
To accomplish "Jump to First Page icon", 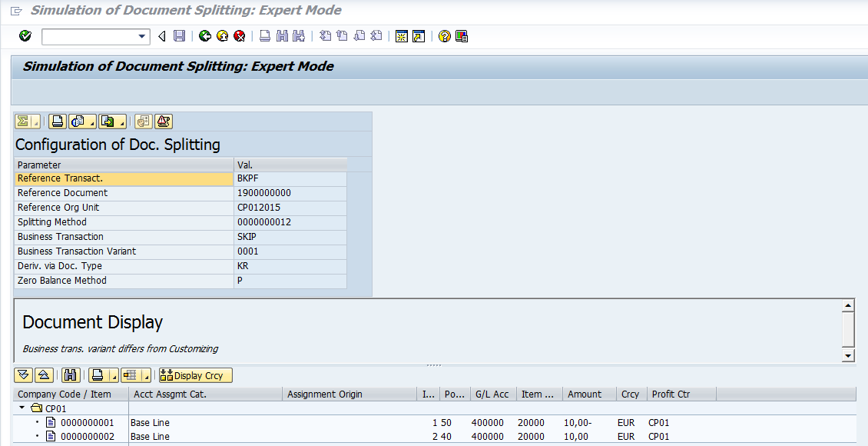I will click(326, 36).
